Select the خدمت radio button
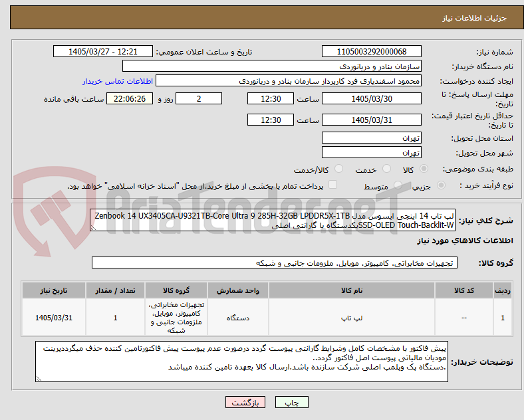The height and width of the screenshot is (420, 524). click(x=386, y=169)
